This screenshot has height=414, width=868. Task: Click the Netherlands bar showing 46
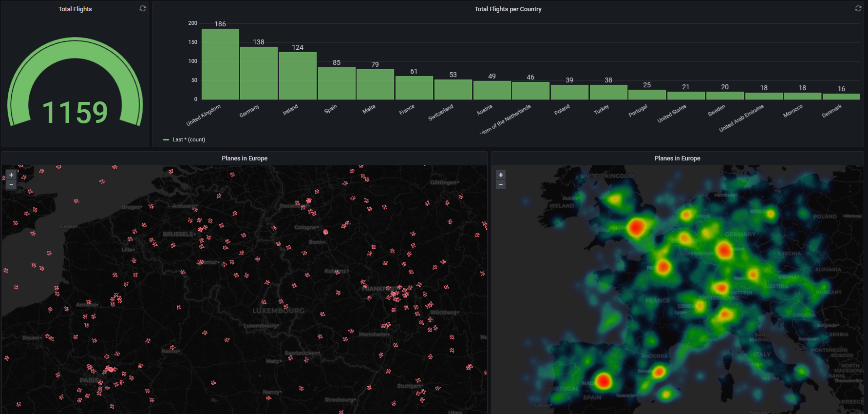pyautogui.click(x=530, y=91)
